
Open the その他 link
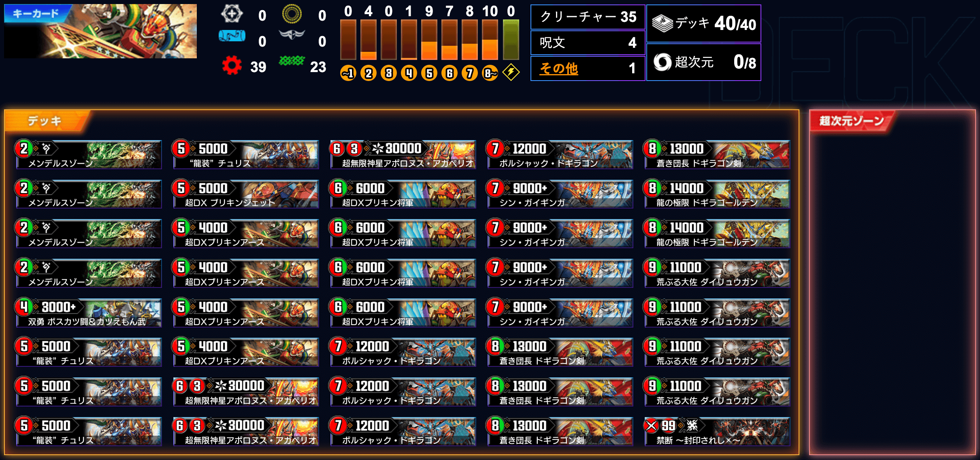click(x=559, y=68)
